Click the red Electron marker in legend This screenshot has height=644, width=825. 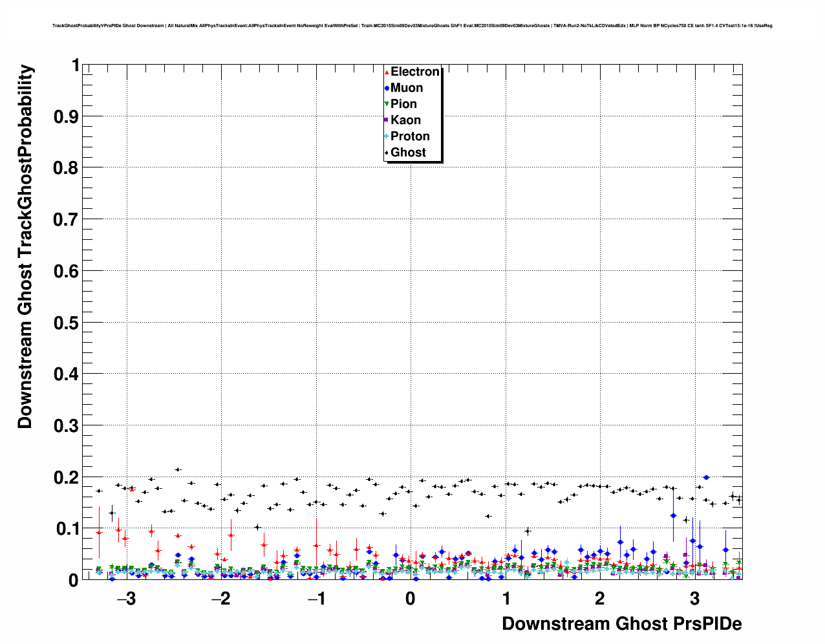(x=387, y=72)
